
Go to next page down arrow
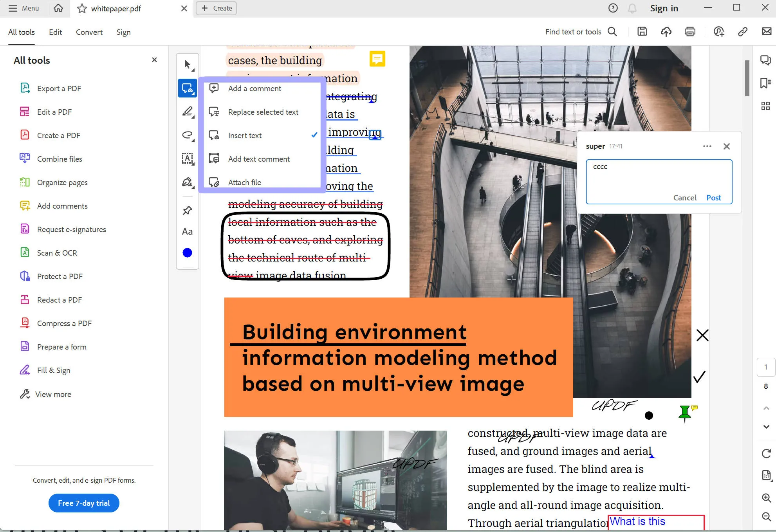[x=766, y=427]
